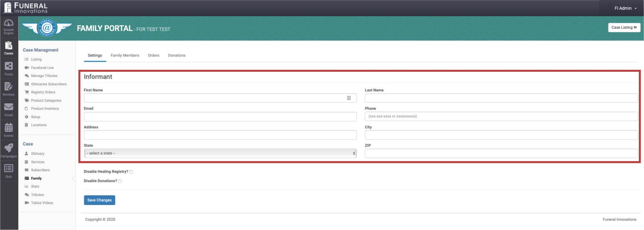
Task: Select the Cases clipboard icon
Action: tap(9, 45)
